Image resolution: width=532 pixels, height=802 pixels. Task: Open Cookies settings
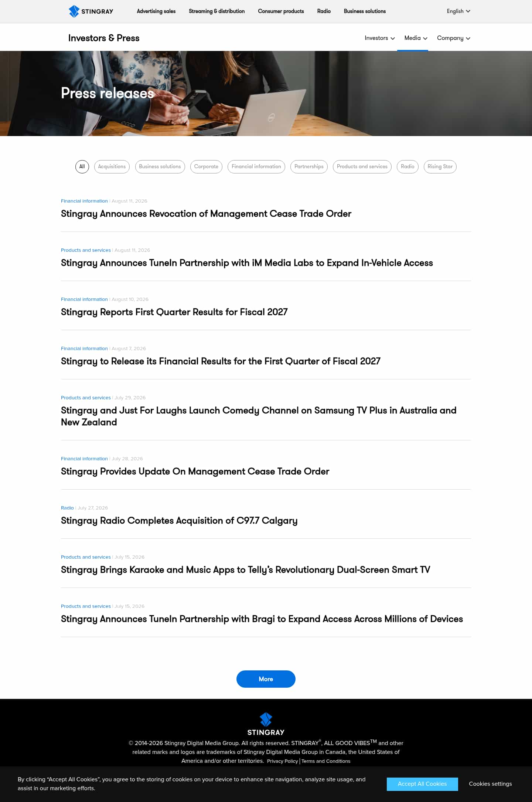point(490,784)
